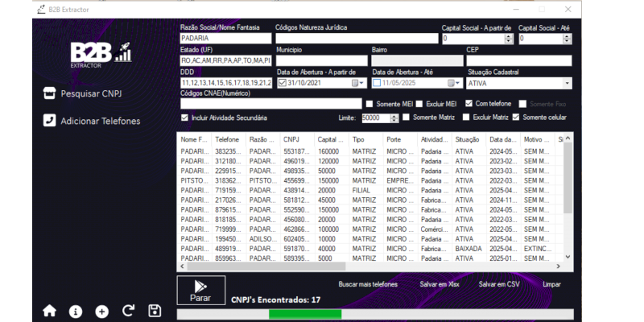Click Salvar em Xlsx
The width and height of the screenshot is (644, 322).
coord(440,284)
